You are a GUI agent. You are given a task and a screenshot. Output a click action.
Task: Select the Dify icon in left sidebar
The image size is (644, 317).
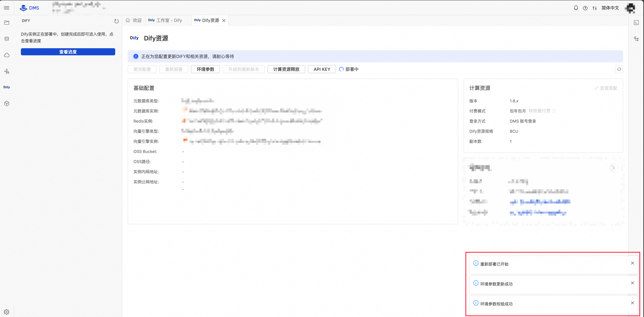[7, 87]
